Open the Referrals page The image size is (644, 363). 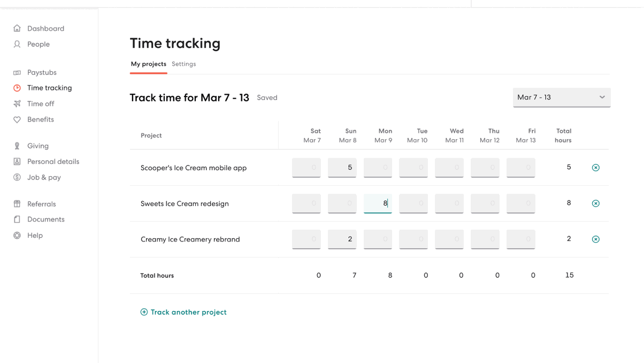42,203
